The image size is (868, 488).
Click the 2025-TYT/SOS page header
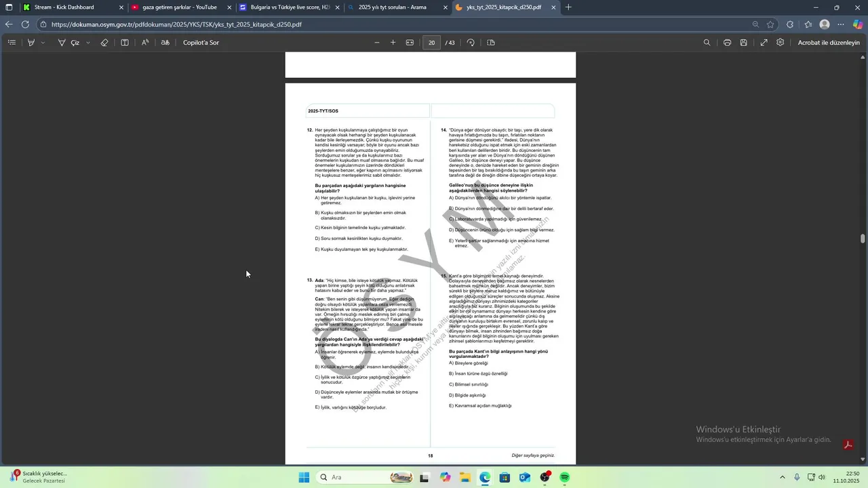(323, 111)
